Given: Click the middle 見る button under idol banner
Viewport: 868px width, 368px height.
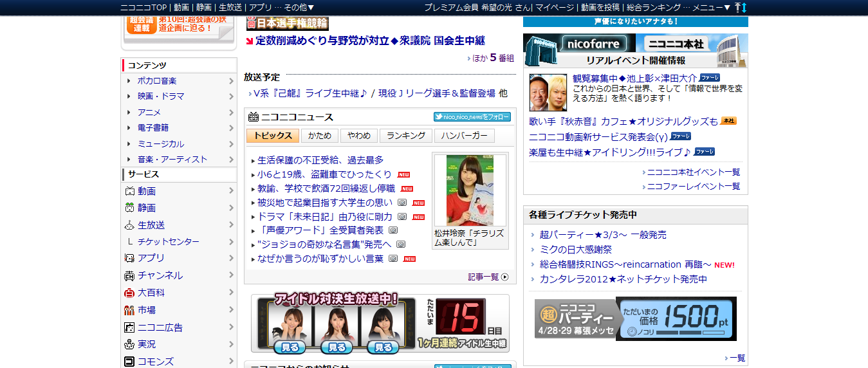Looking at the screenshot, I should (x=337, y=347).
